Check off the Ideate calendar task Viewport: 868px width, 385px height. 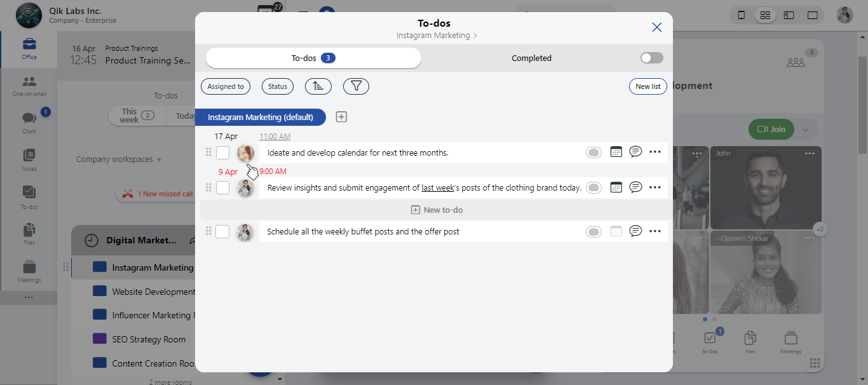pyautogui.click(x=222, y=152)
